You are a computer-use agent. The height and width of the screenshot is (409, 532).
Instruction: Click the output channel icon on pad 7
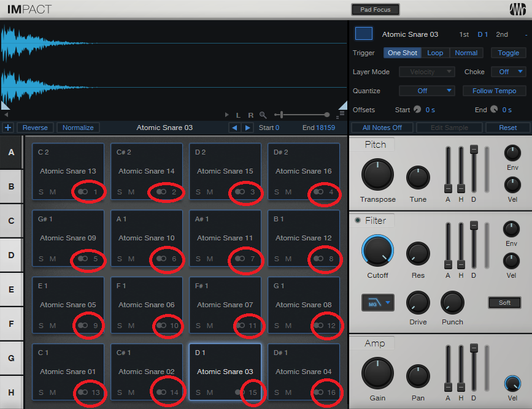240,259
